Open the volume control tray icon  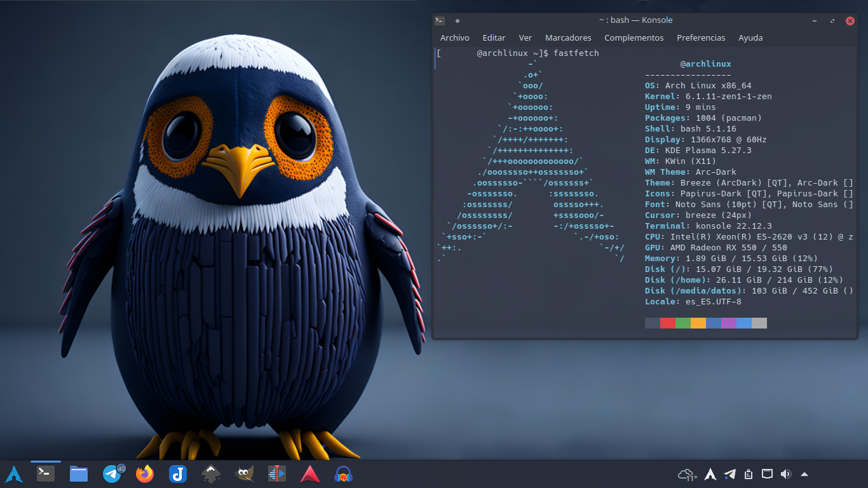[x=786, y=474]
